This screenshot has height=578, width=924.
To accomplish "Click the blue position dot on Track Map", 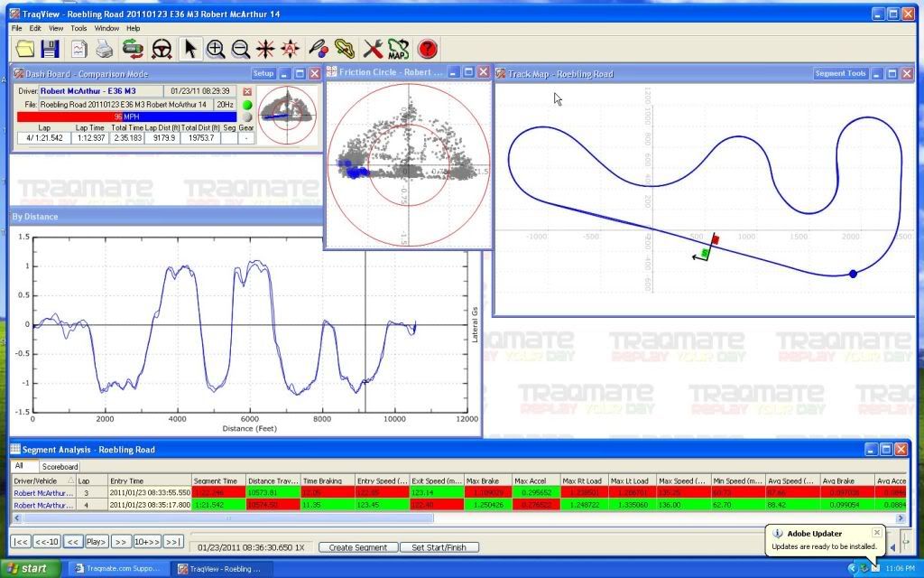I will (853, 274).
